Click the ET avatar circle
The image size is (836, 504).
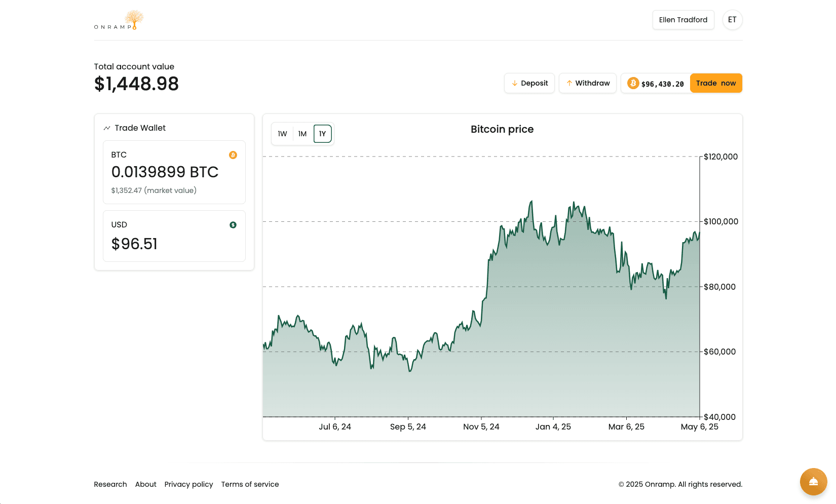pos(732,20)
